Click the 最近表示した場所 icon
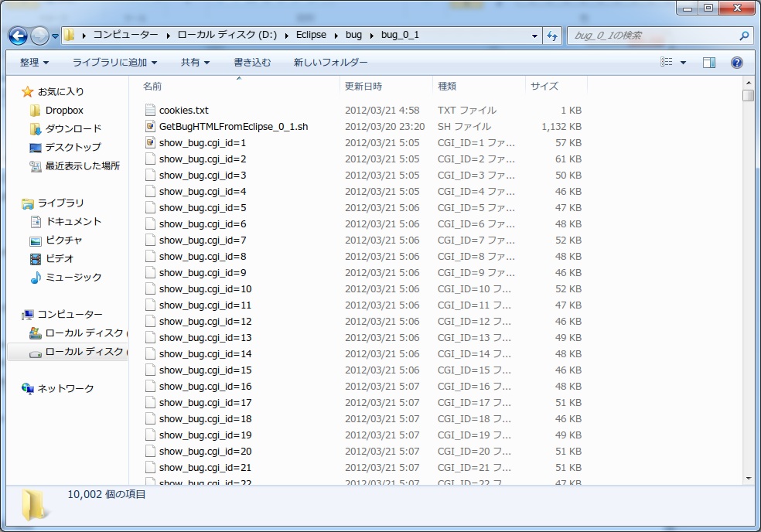761x532 pixels. point(35,166)
